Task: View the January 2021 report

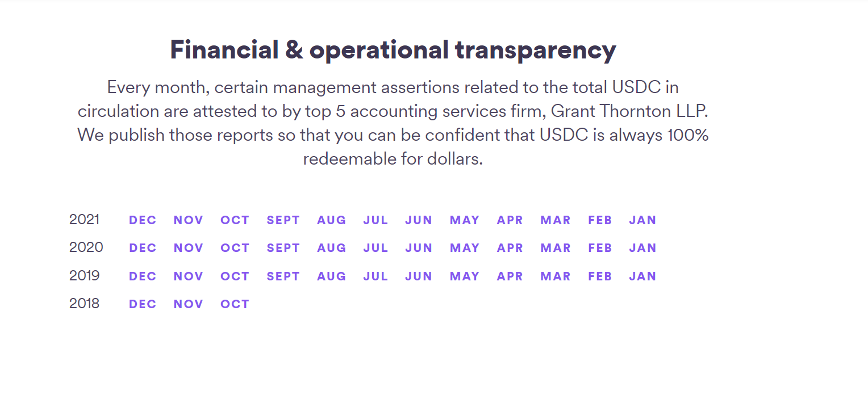Action: [642, 220]
